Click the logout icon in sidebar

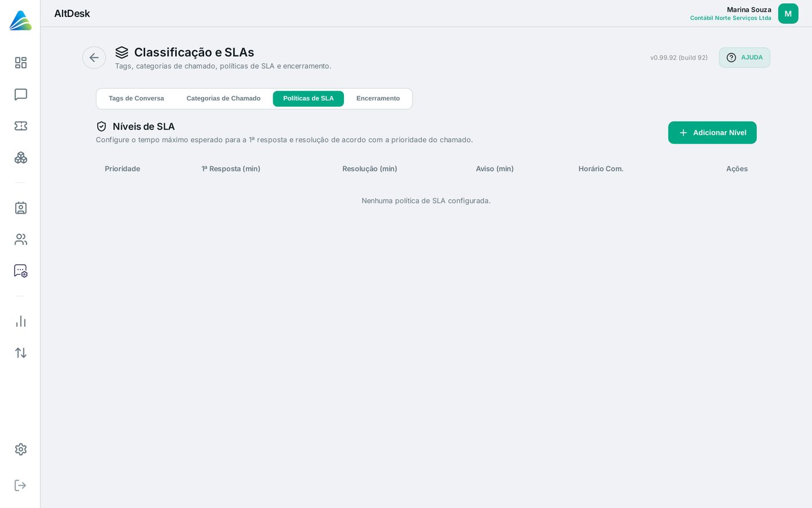(21, 485)
